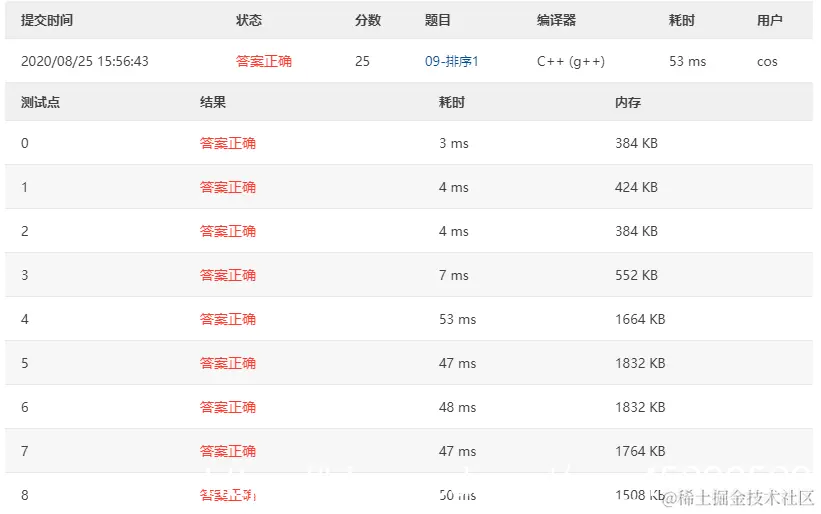
Task: Click the username cos
Action: coord(767,62)
